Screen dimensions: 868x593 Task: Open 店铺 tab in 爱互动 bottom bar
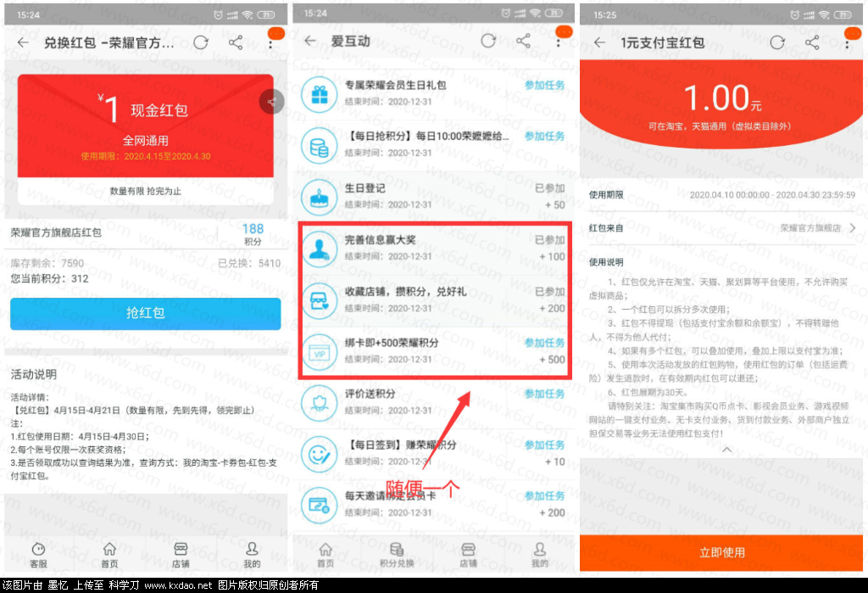coord(468,555)
